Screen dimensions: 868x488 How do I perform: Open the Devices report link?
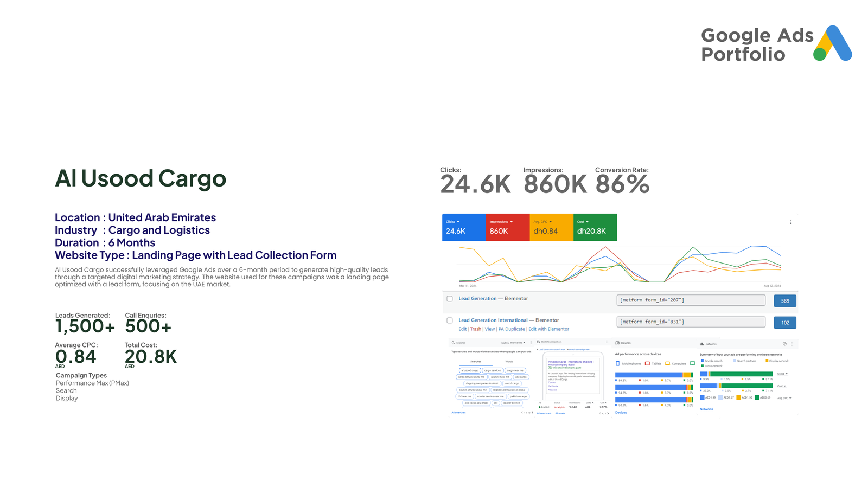(x=621, y=413)
